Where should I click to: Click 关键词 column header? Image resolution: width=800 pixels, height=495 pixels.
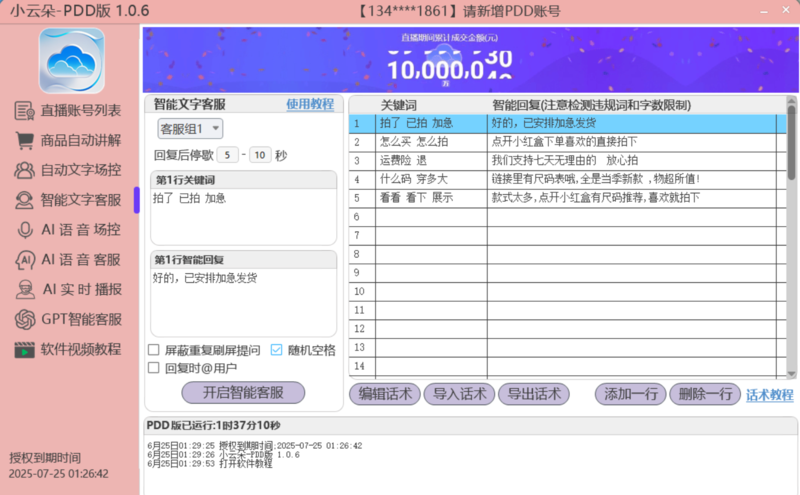pos(398,105)
